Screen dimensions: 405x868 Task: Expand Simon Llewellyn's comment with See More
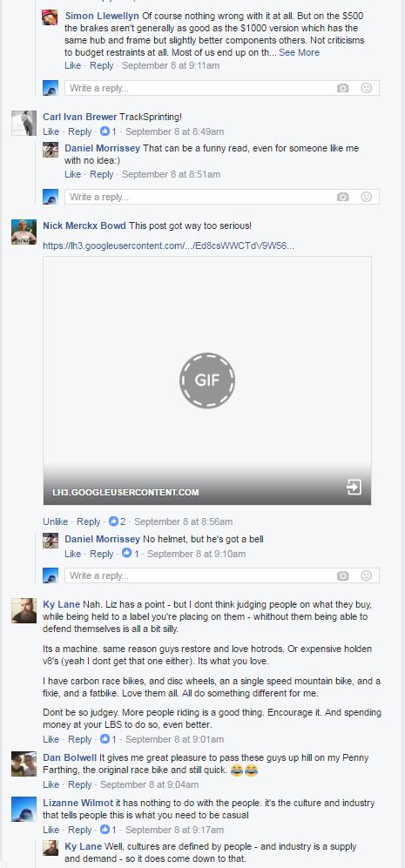(x=300, y=52)
